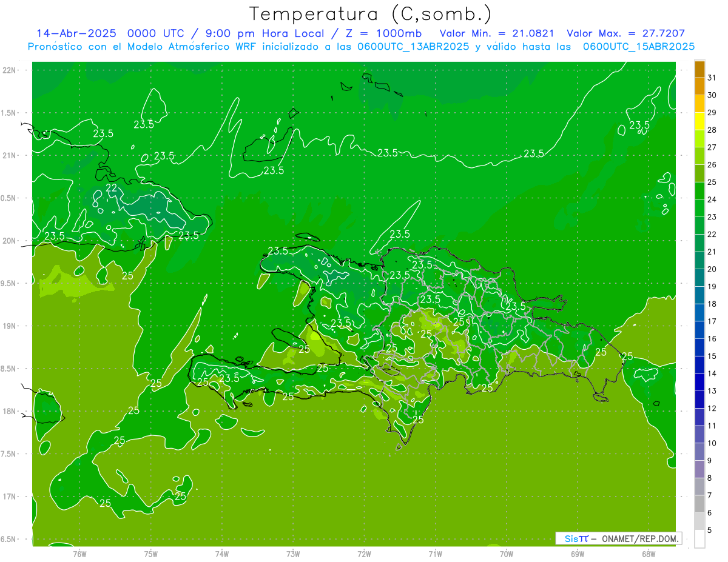
Task: Click the '73W' longitude axis label
Action: (293, 554)
